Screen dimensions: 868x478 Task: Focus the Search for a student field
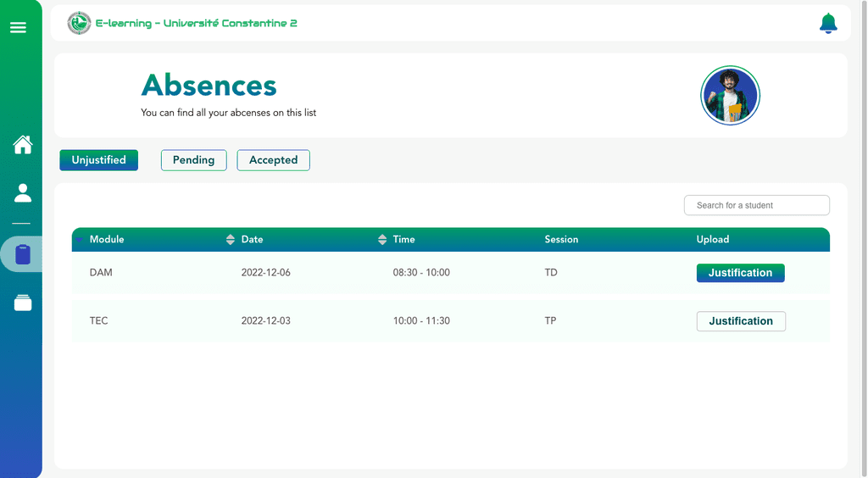pyautogui.click(x=757, y=205)
